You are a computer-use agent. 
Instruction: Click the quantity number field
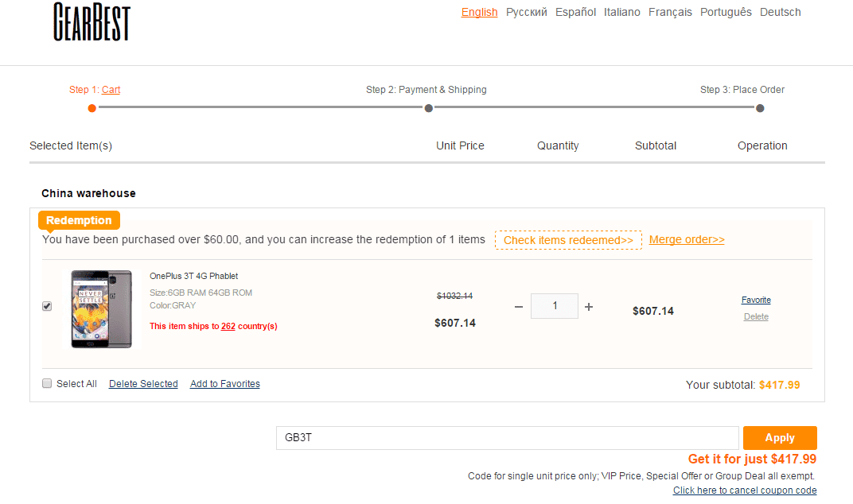pos(554,306)
